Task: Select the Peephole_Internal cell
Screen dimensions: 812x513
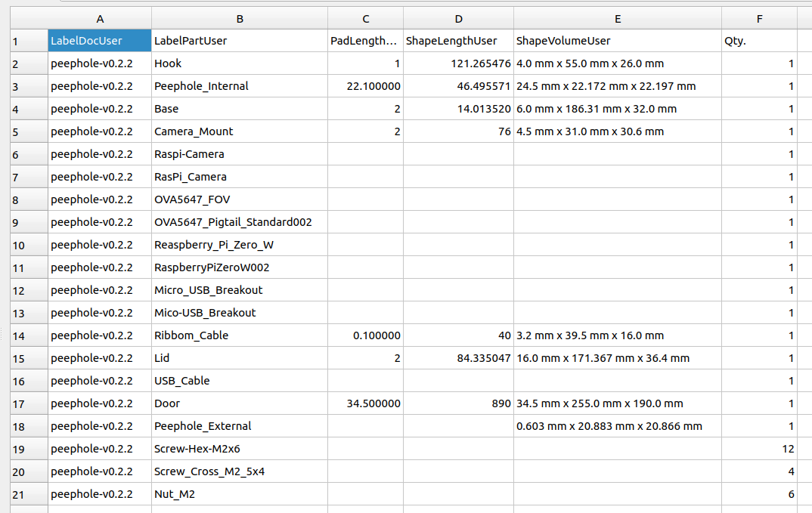Action: point(240,86)
